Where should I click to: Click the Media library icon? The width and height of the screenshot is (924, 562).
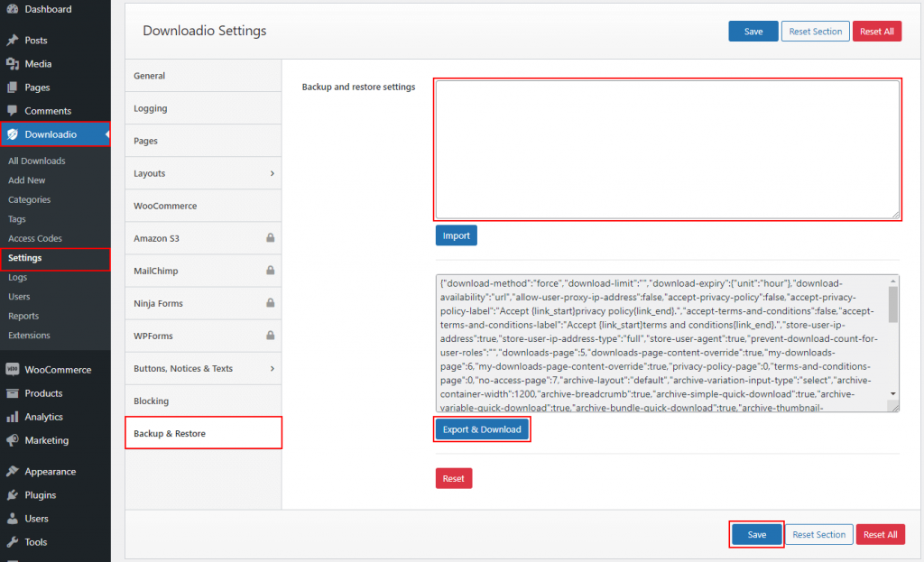click(13, 64)
